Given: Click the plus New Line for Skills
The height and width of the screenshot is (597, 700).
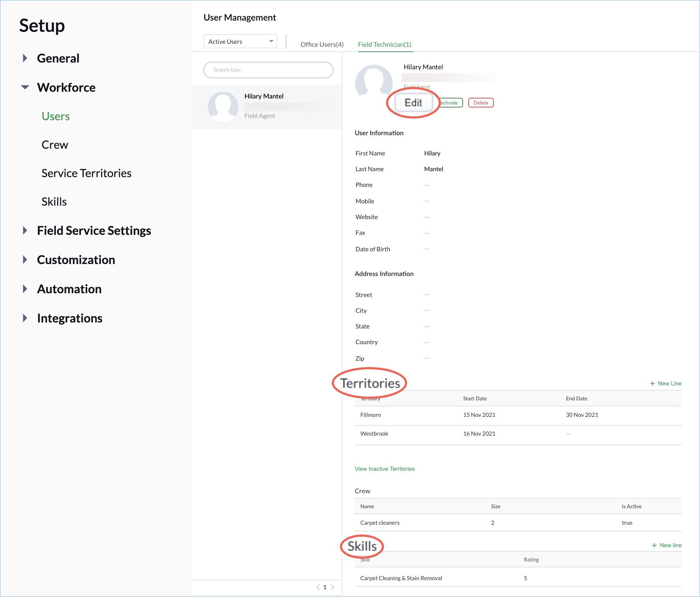Looking at the screenshot, I should coord(666,545).
